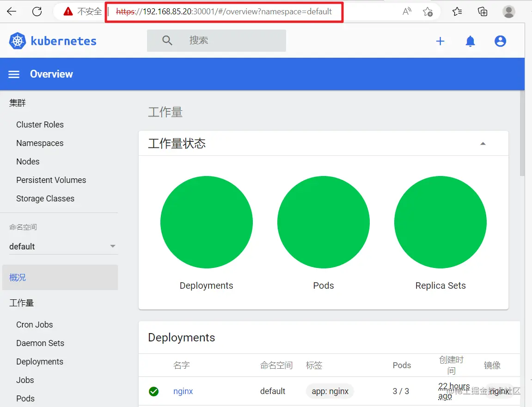532x407 pixels.
Task: Create new resource with plus icon
Action: click(440, 41)
